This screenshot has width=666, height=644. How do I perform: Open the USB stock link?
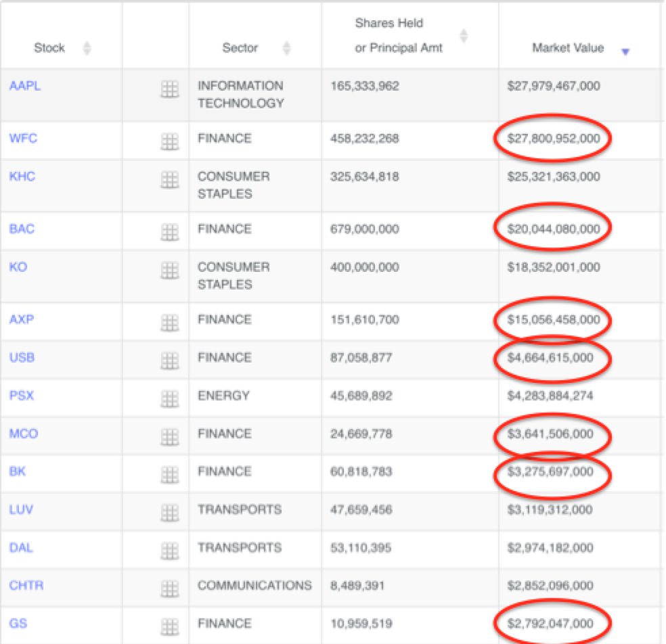[x=22, y=357]
